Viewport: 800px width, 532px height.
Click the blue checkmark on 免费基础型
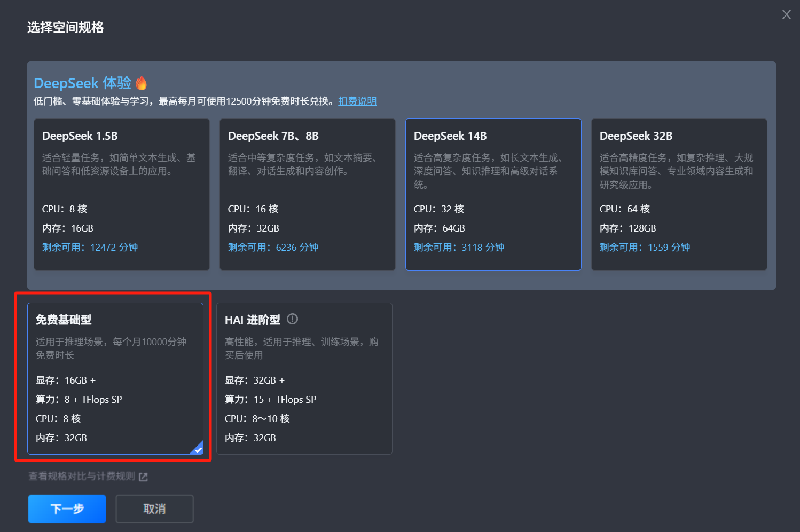197,449
